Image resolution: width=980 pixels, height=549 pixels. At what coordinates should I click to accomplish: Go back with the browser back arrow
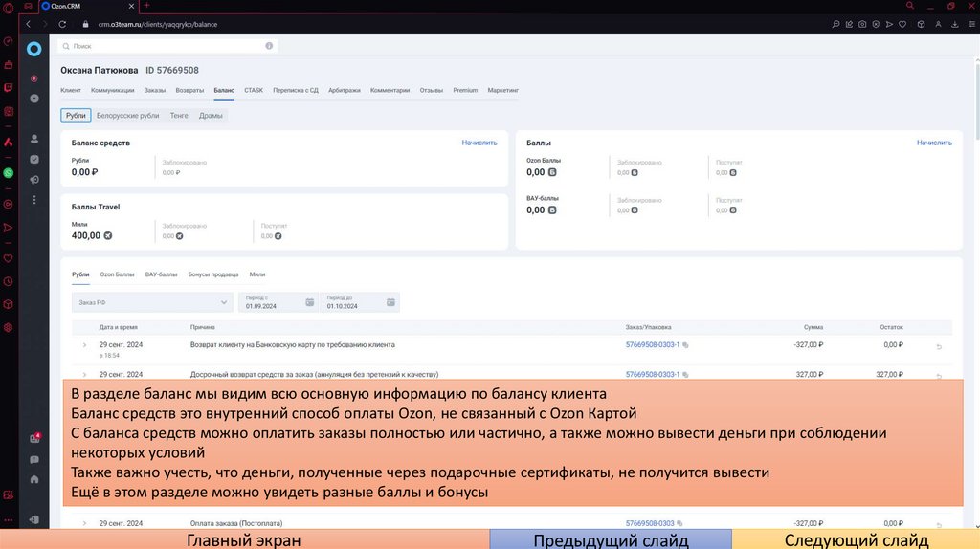(x=28, y=24)
